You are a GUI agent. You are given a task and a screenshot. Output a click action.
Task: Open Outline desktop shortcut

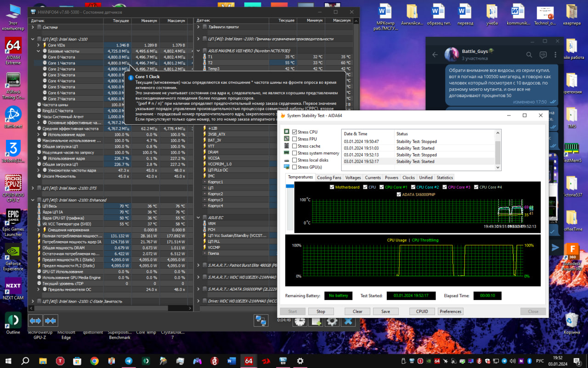pyautogui.click(x=13, y=323)
